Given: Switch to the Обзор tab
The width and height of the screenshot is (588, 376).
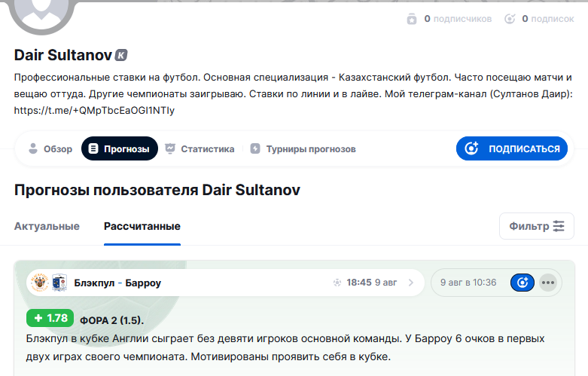Looking at the screenshot, I should coord(50,149).
